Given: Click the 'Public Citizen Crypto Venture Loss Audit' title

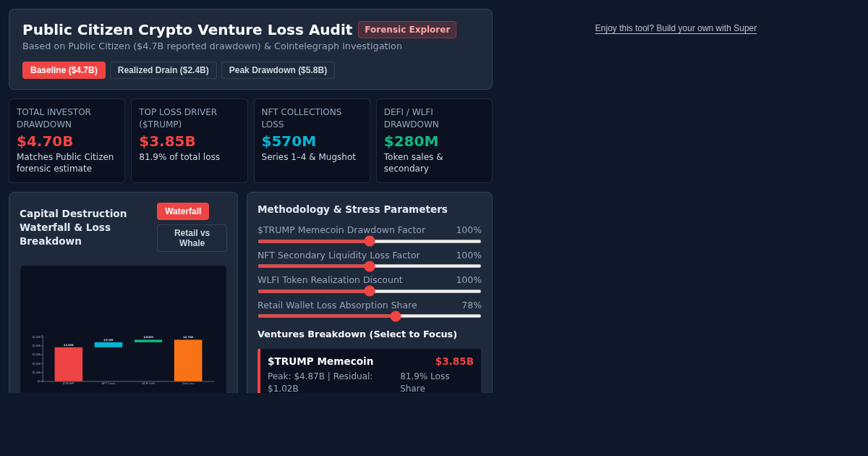Looking at the screenshot, I should tap(187, 30).
